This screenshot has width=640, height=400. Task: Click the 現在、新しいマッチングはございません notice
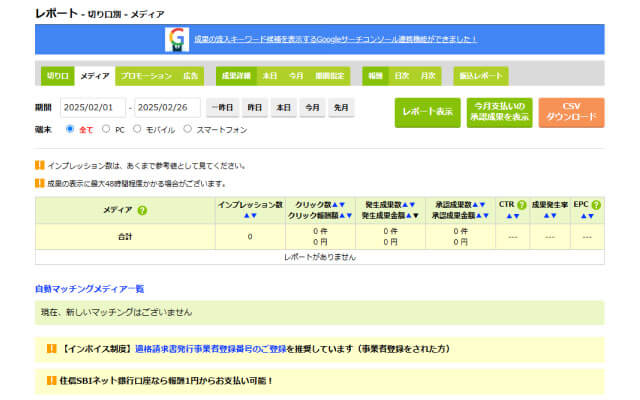click(x=320, y=313)
